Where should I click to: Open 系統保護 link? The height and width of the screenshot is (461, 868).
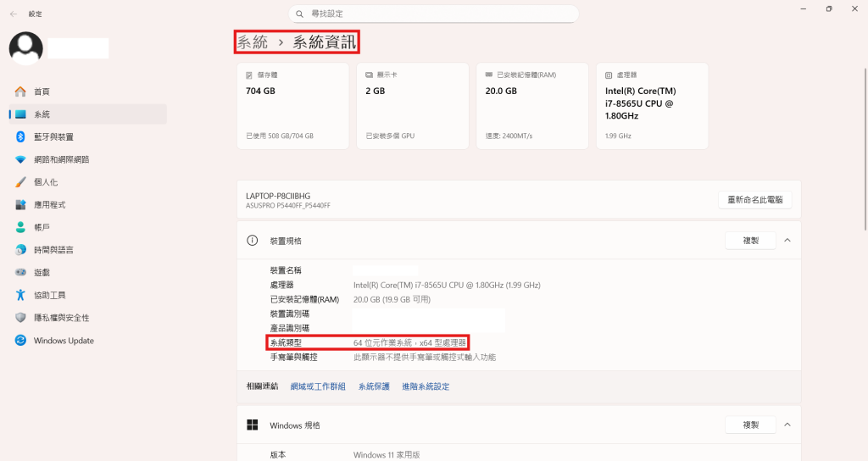click(x=374, y=386)
